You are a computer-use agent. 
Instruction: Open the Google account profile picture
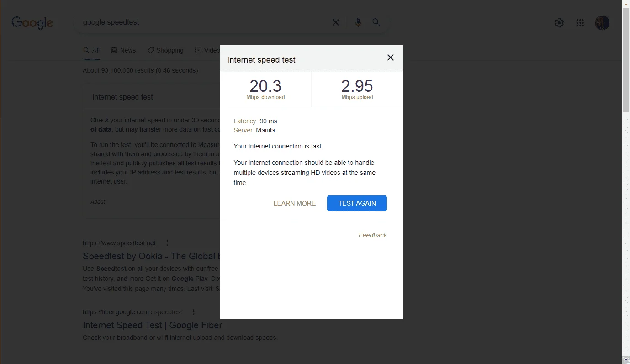click(x=602, y=23)
